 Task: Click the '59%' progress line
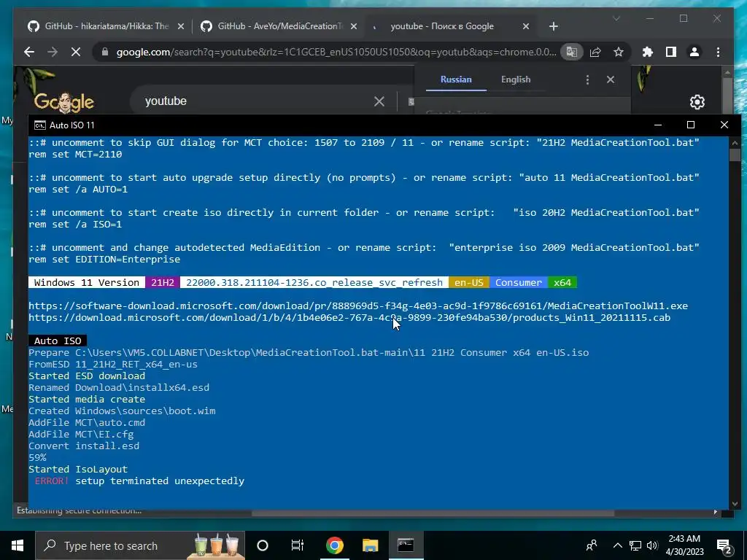click(38, 458)
